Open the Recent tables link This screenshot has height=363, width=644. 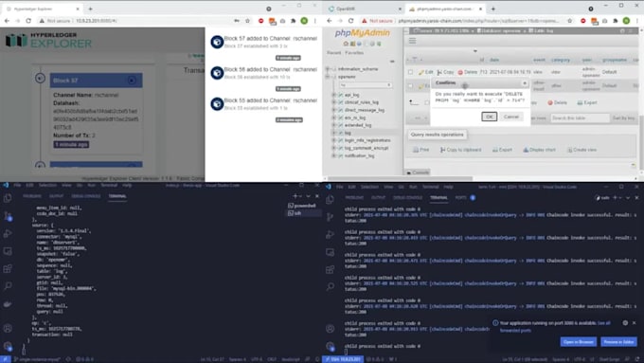[x=334, y=53]
